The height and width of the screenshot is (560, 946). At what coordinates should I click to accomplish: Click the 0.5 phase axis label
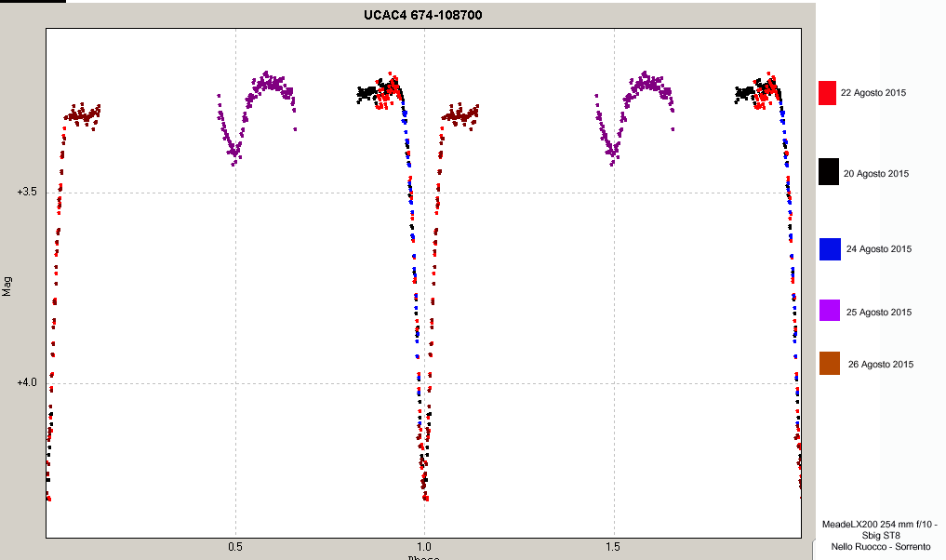tap(235, 547)
